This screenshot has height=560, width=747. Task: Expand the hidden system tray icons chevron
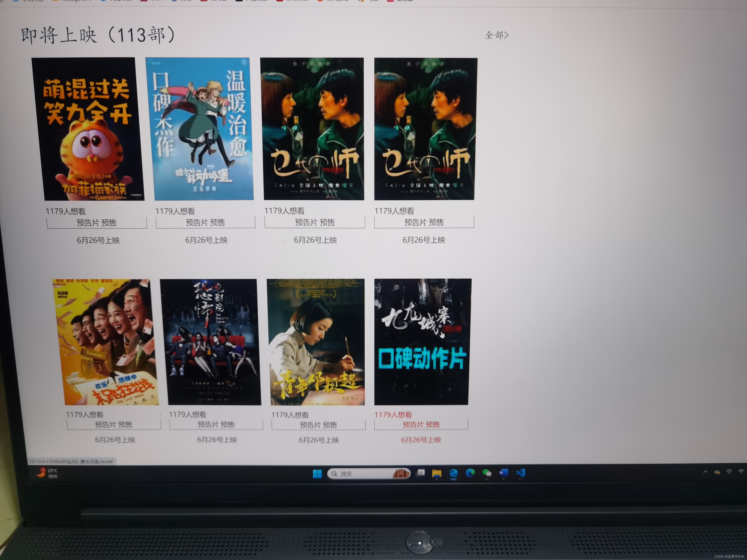tap(705, 472)
